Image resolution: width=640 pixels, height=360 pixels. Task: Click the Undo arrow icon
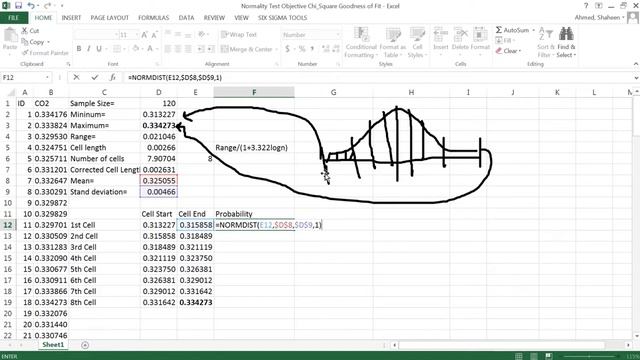(x=31, y=6)
